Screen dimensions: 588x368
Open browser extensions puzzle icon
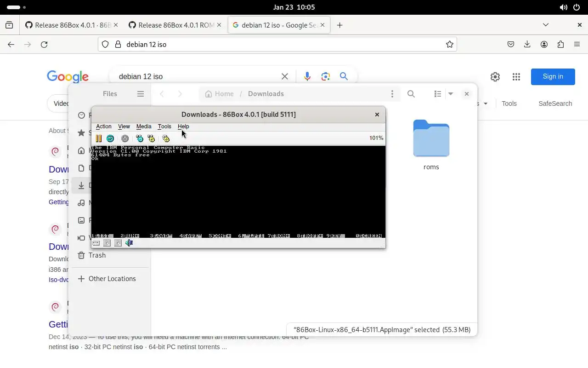(560, 45)
